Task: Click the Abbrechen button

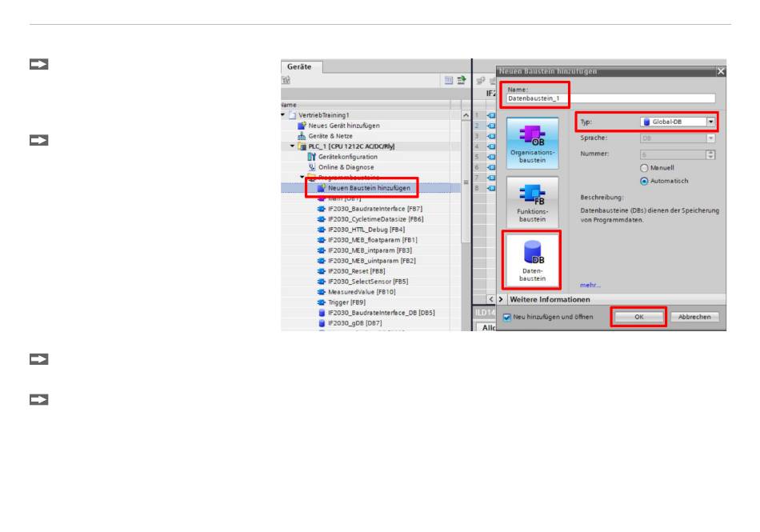Action: [694, 317]
